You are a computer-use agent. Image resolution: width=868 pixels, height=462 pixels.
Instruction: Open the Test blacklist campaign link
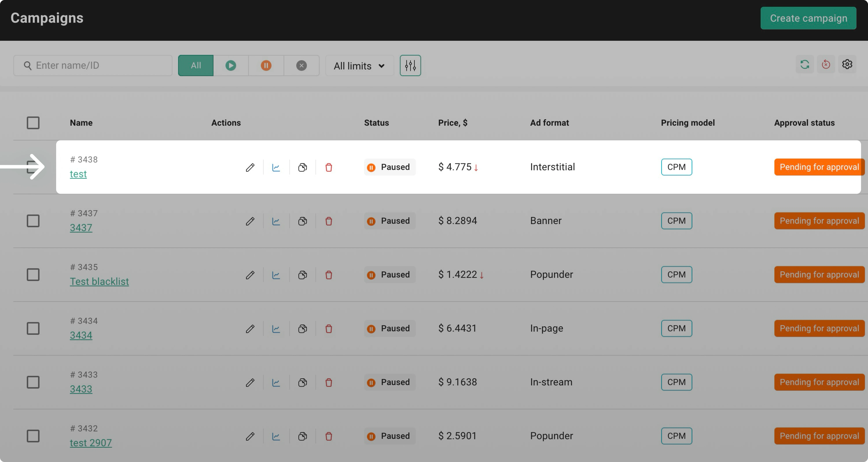99,282
